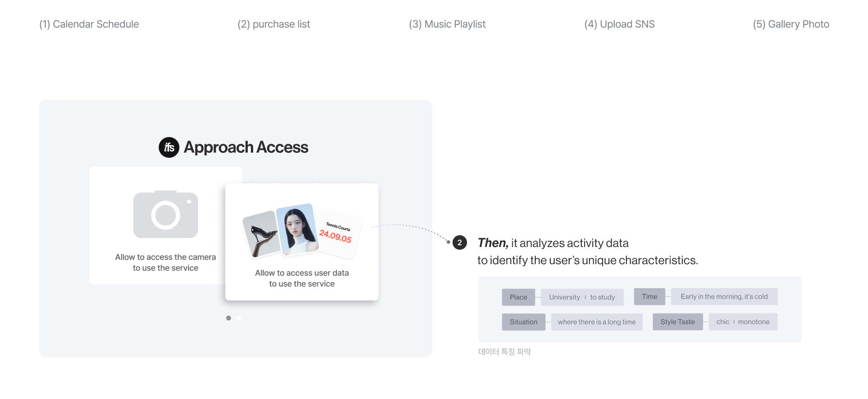Open the Calendar Schedule tab
This screenshot has width=868, height=399.
click(x=89, y=24)
